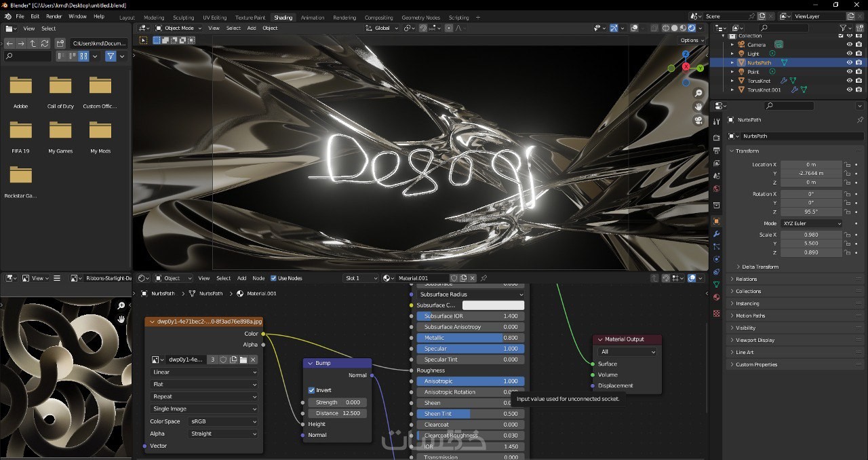Switch to the Geometry Nodes workspace tab

[420, 18]
